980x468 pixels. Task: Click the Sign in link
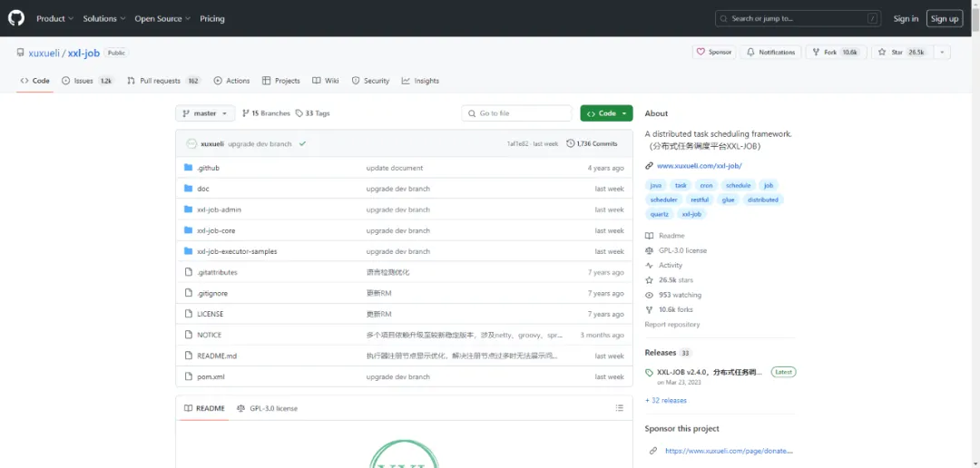tap(906, 19)
